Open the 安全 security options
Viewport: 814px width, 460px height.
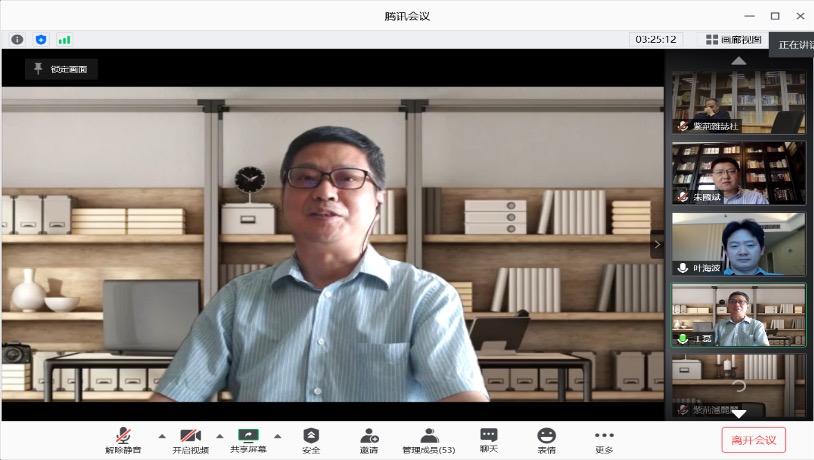click(x=311, y=440)
